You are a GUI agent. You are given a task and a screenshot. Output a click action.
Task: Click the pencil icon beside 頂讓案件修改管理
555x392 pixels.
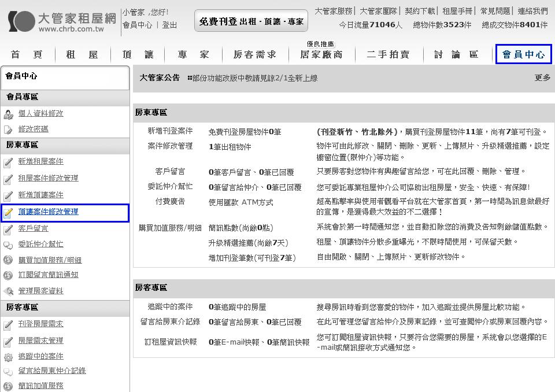coord(8,212)
